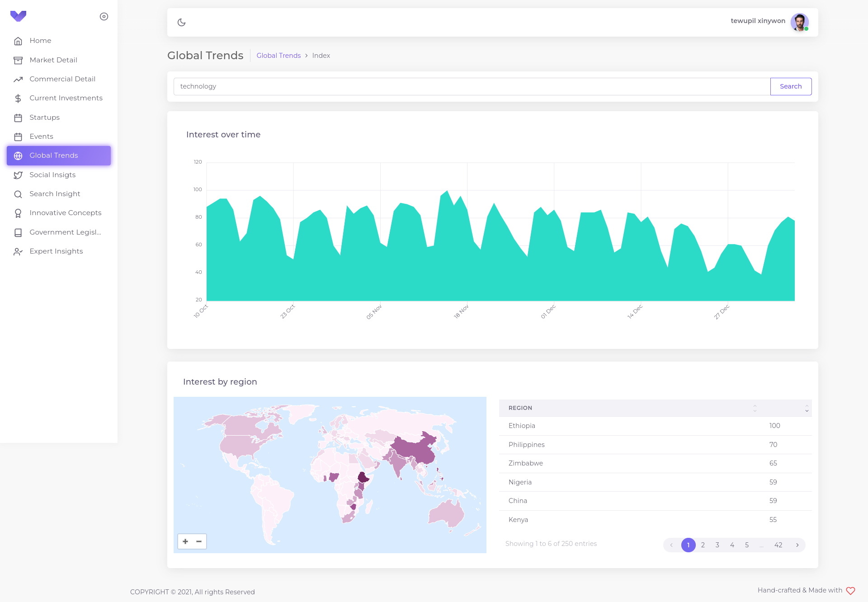Click Showing 1 to 6 of 250 entries
This screenshot has width=868, height=602.
(551, 544)
